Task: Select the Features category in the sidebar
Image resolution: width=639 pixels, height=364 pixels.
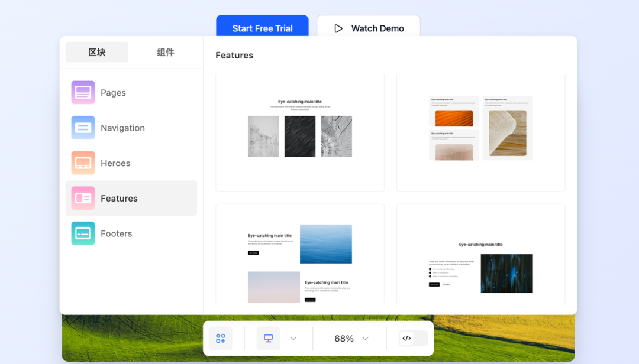Action: [x=131, y=199]
